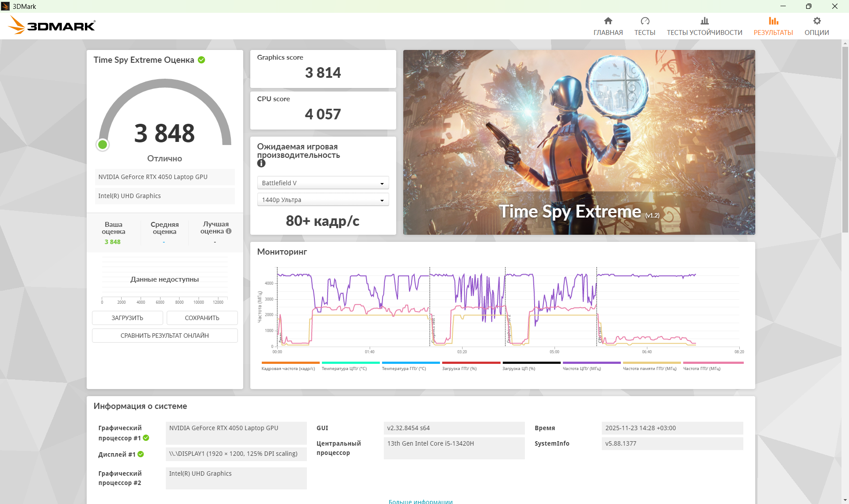Click the ЗАГРУЗИТЬ button
The image size is (849, 504).
pyautogui.click(x=127, y=318)
